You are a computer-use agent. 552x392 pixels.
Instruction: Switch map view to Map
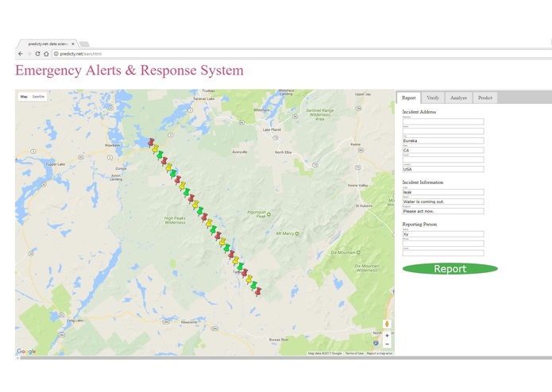tap(24, 97)
